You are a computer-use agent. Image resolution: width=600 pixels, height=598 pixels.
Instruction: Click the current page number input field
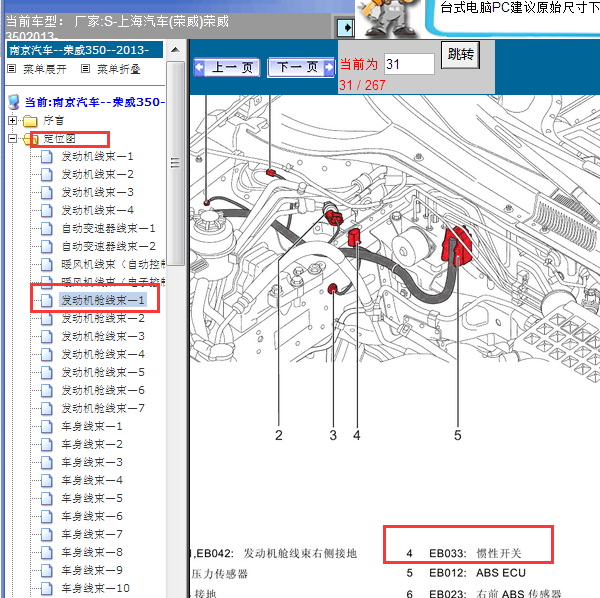(409, 64)
